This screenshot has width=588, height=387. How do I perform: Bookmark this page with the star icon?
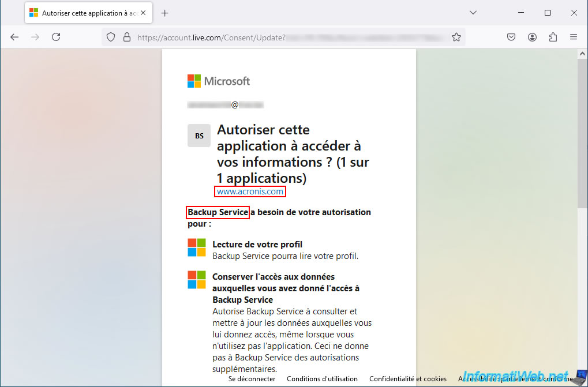tap(456, 37)
